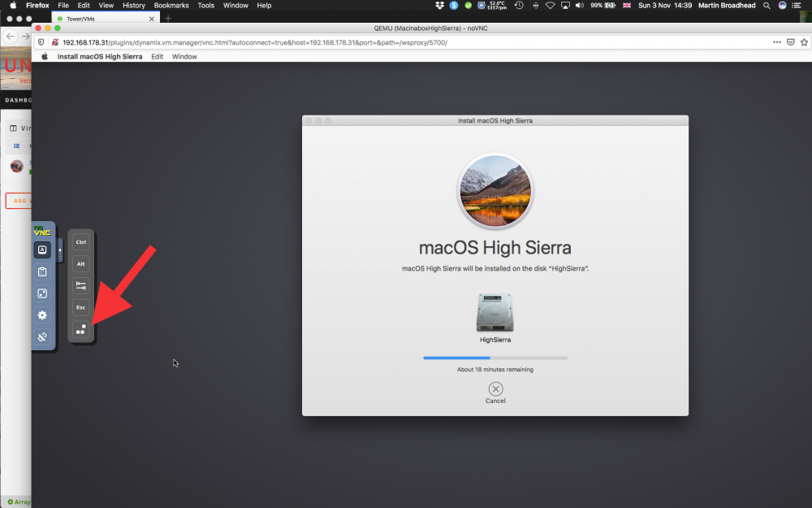Click the noVNC logo on the control bar
812x508 pixels.
coord(42,231)
